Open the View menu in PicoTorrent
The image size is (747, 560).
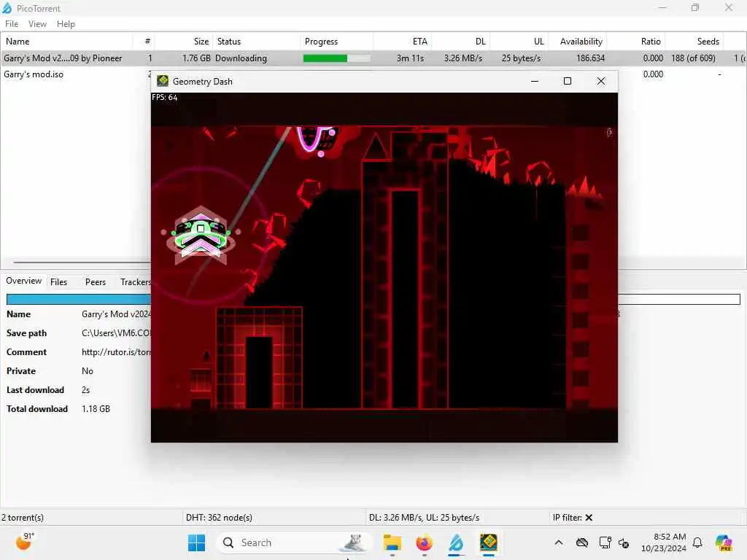(37, 24)
